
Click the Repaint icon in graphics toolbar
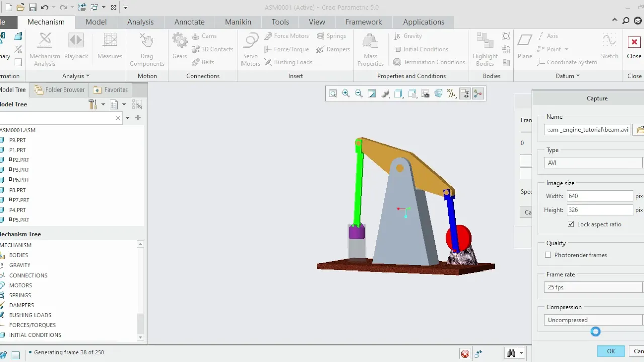tap(372, 94)
